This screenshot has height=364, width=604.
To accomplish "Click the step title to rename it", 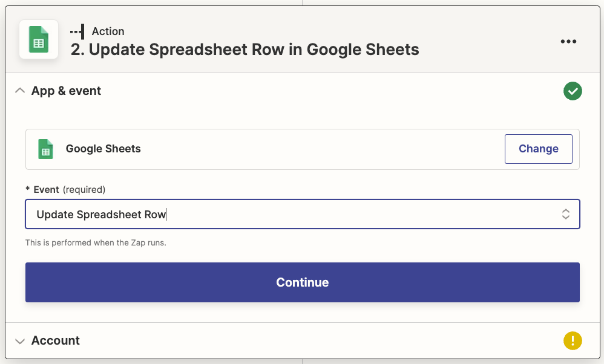I will pos(245,50).
